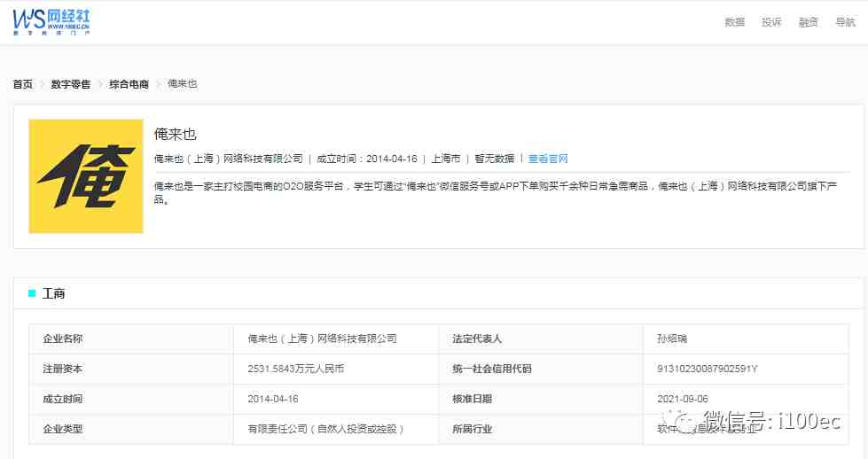
Task: Click the company description paragraph
Action: point(496,192)
